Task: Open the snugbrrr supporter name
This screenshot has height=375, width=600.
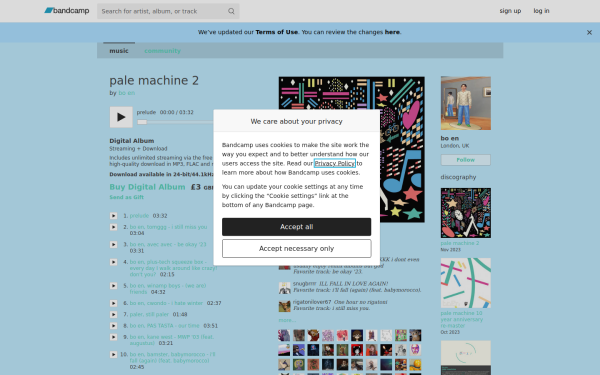Action: pos(305,284)
